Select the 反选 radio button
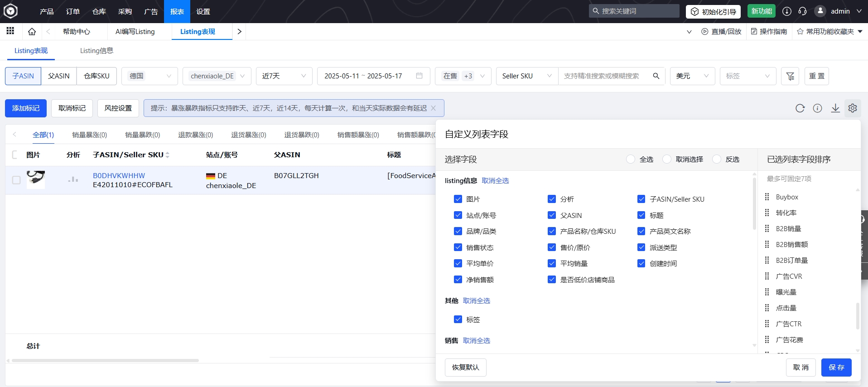This screenshot has height=387, width=868. (x=717, y=159)
